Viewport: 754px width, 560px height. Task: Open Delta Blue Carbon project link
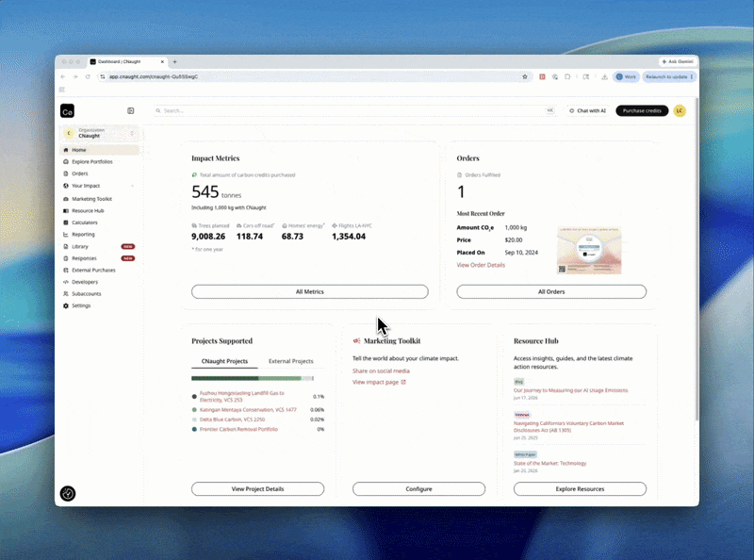pos(232,420)
